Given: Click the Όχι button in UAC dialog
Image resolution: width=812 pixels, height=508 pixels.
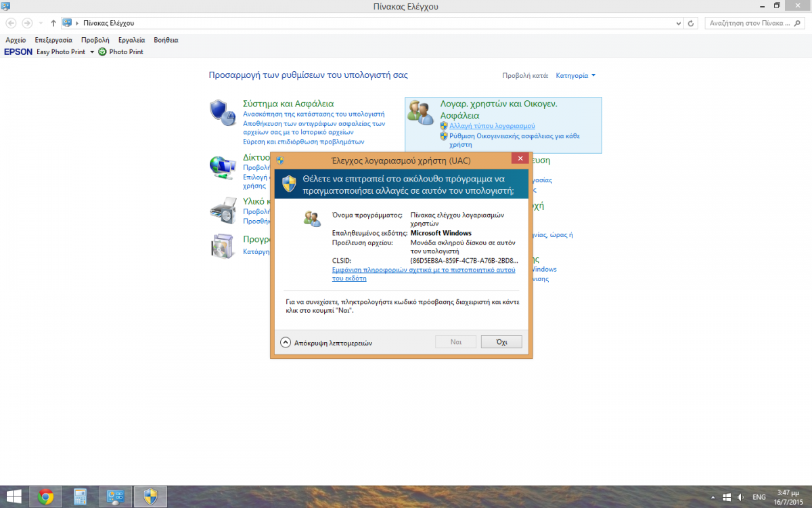Looking at the screenshot, I should [x=501, y=342].
